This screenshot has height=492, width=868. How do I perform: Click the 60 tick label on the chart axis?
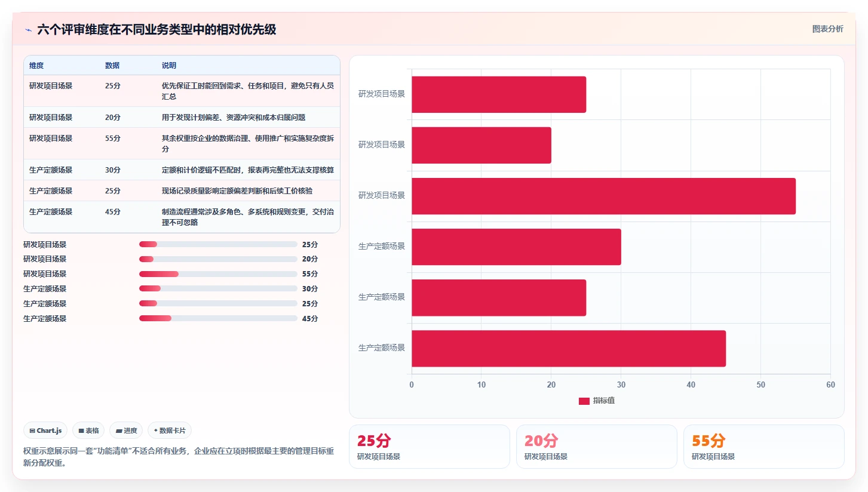click(830, 385)
